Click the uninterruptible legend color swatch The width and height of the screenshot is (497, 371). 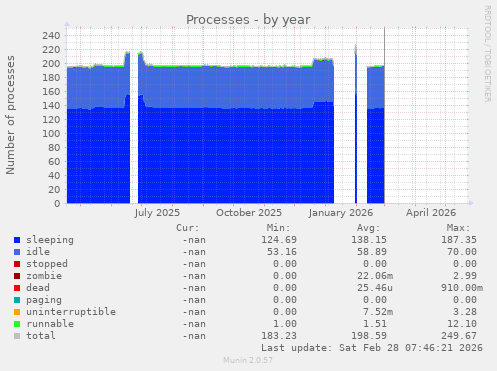[x=17, y=312]
